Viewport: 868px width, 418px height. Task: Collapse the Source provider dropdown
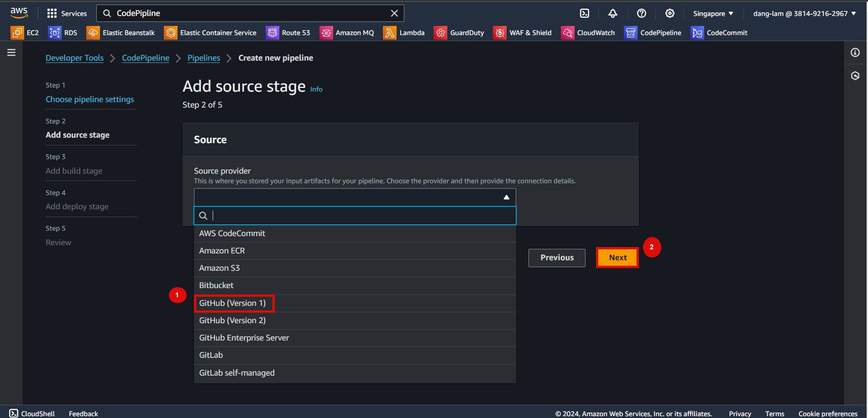[x=355, y=197]
